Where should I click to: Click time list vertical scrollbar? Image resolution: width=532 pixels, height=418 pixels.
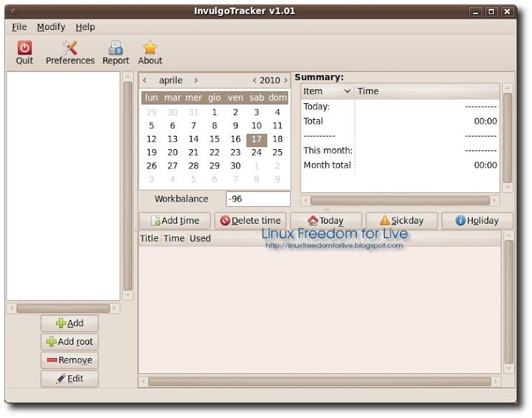click(509, 302)
